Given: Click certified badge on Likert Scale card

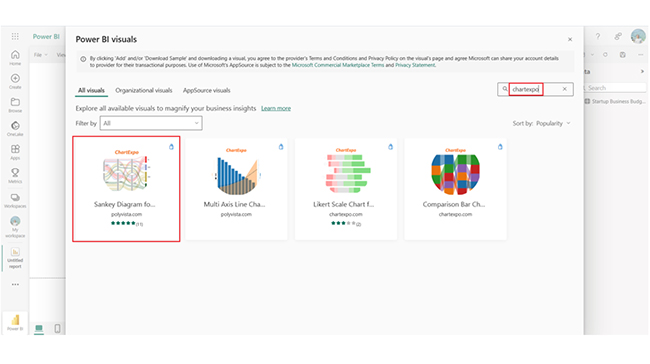Looking at the screenshot, I should pyautogui.click(x=390, y=147).
